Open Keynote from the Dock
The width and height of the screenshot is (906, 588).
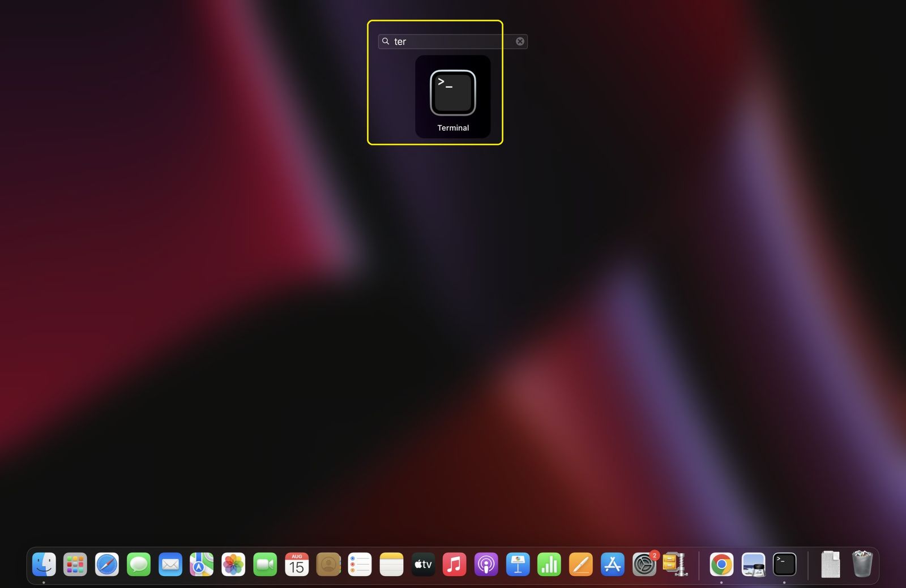coord(518,564)
